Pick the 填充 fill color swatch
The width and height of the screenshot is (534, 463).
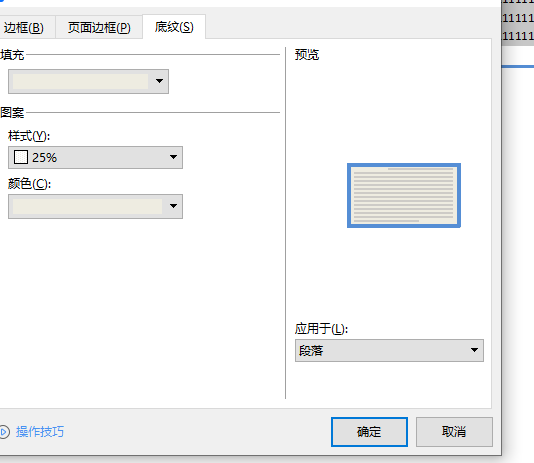tap(80, 81)
